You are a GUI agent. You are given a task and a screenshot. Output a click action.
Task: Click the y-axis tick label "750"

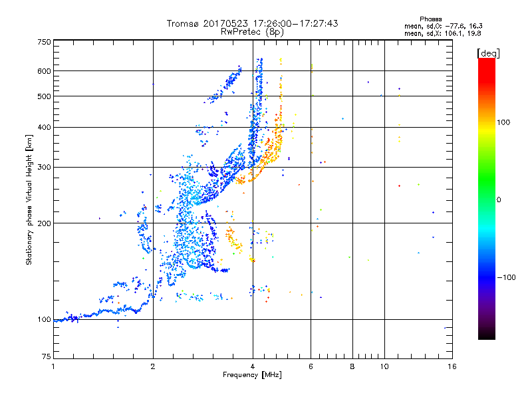pyautogui.click(x=44, y=42)
